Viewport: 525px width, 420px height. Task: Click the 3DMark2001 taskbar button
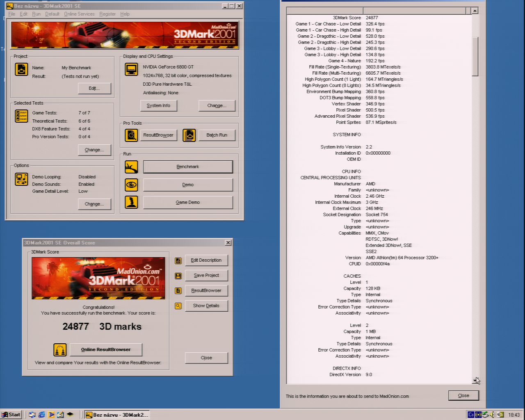(117, 415)
